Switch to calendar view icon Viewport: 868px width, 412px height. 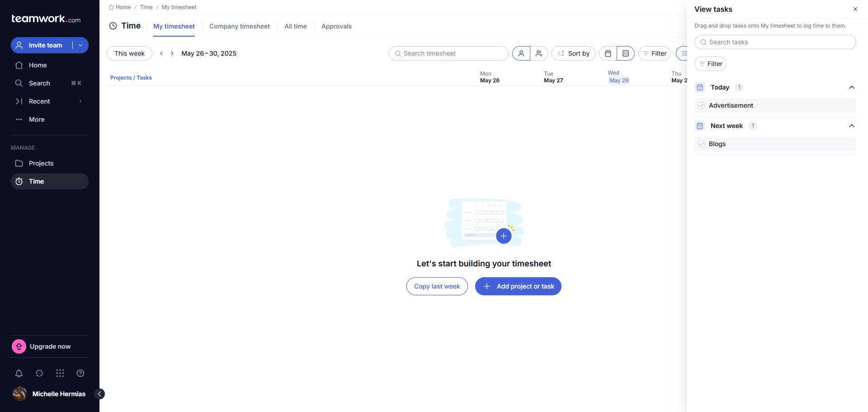tap(608, 53)
